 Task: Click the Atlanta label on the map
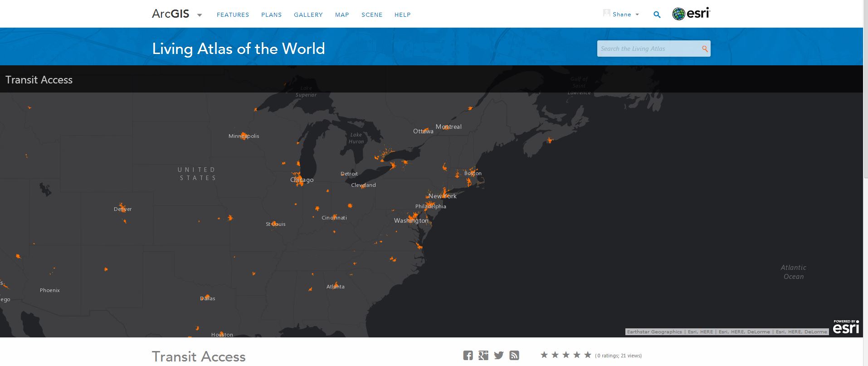pyautogui.click(x=336, y=287)
